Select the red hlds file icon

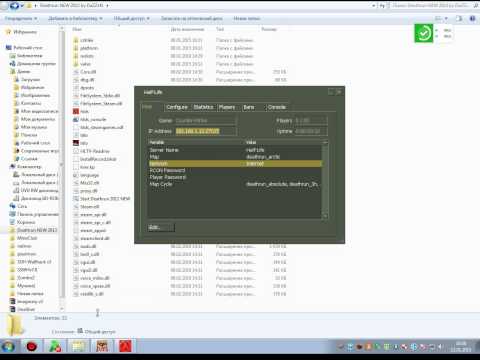(76, 111)
